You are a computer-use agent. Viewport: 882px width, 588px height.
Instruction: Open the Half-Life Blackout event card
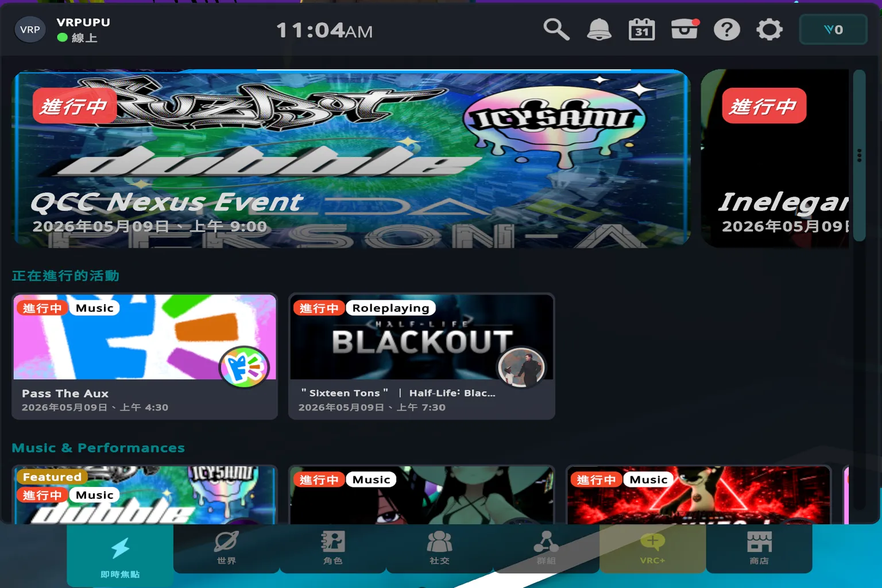tap(421, 356)
